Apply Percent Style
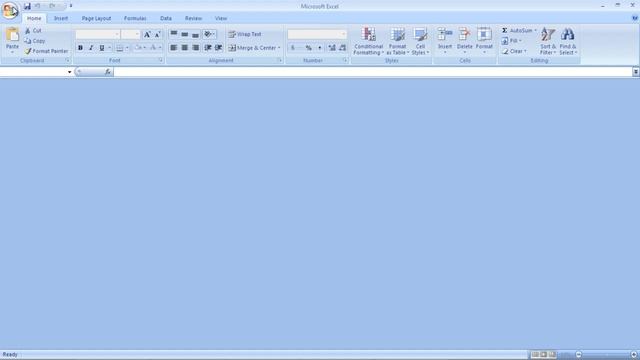 [x=309, y=48]
